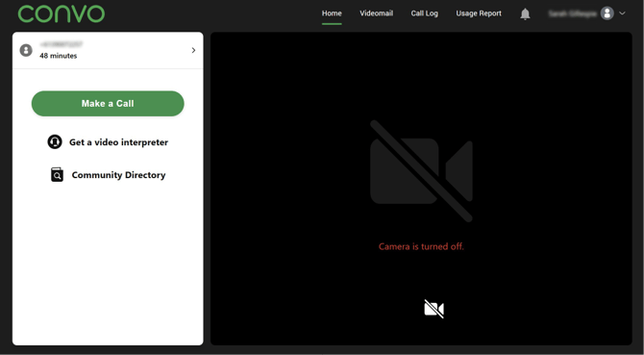Viewport: 644px width, 355px height.
Task: Click the user profile avatar in header
Action: click(607, 13)
